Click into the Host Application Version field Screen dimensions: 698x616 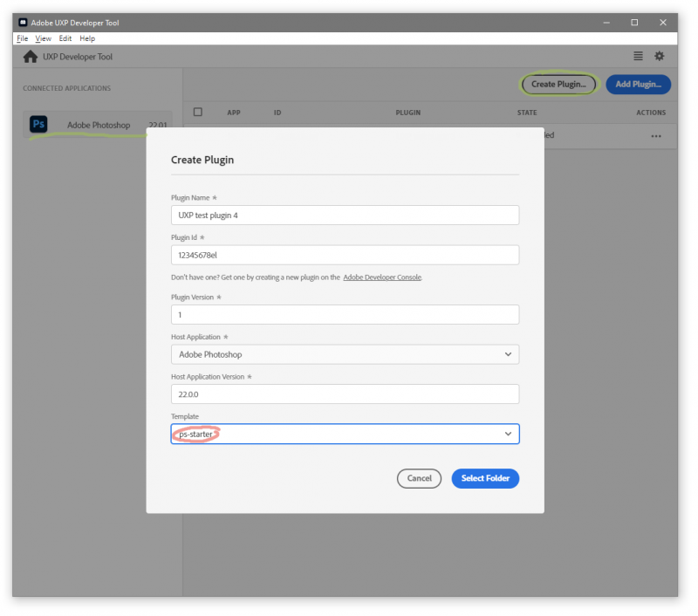point(345,394)
